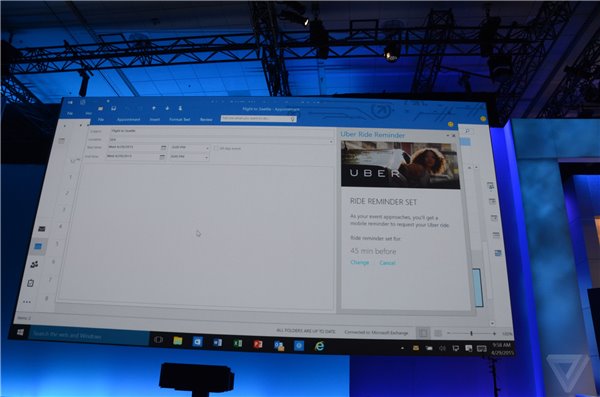The width and height of the screenshot is (600, 397).
Task: Switch to the Format Text tab
Action: [x=179, y=119]
